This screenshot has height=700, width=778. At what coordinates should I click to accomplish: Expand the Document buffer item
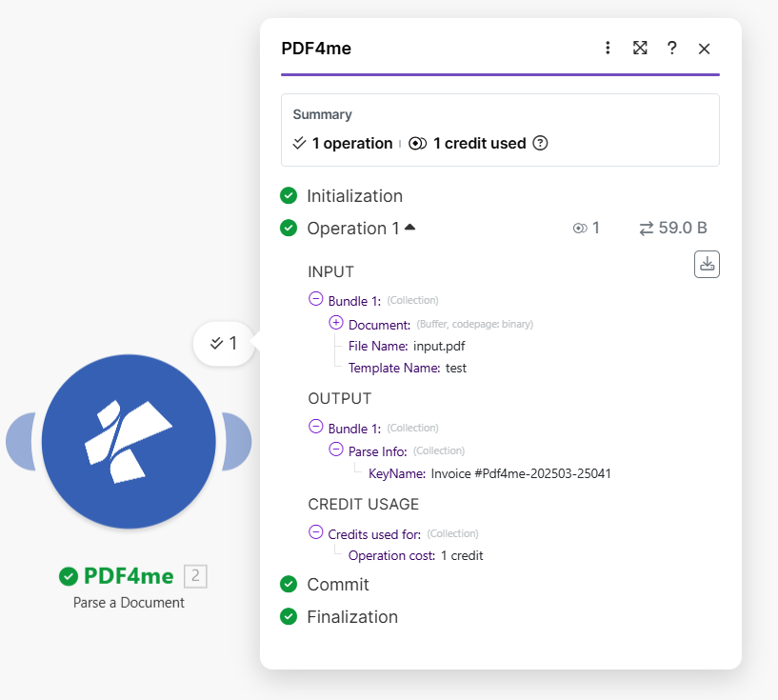click(x=336, y=323)
